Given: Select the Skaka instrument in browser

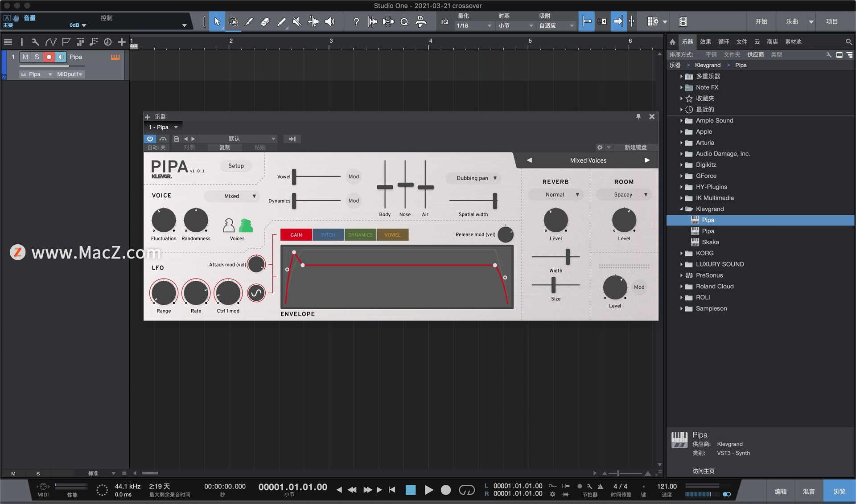Looking at the screenshot, I should click(x=710, y=242).
